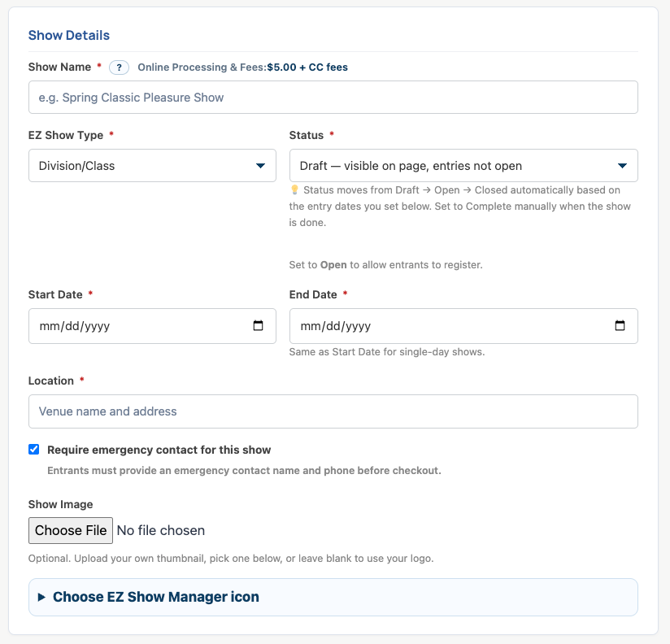
Task: Click the '$5.00 + CC fees' text
Action: (307, 67)
